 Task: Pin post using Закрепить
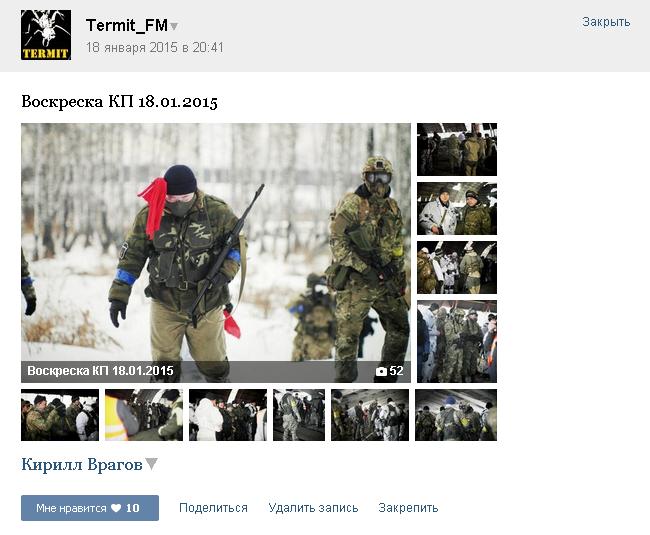tap(408, 508)
